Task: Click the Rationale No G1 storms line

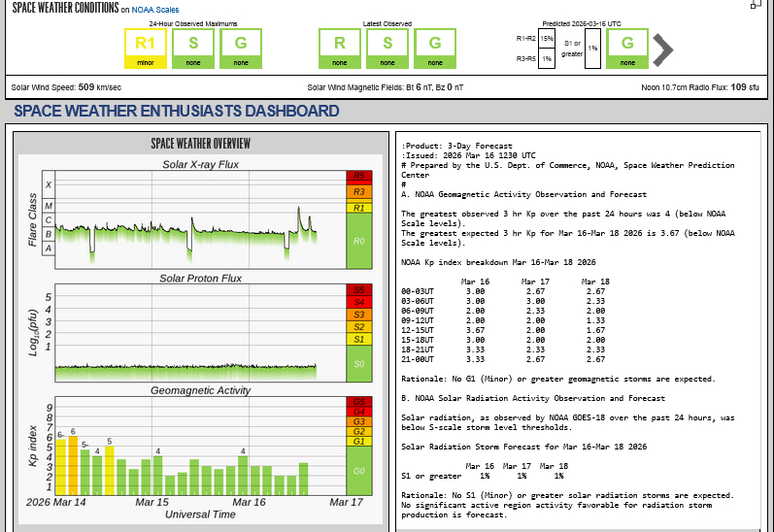Action: click(x=558, y=379)
